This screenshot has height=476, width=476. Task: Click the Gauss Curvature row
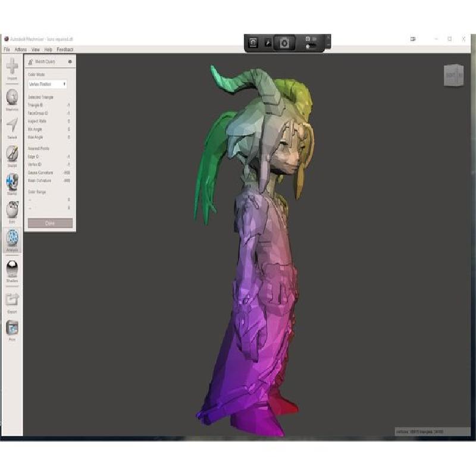tap(49, 173)
